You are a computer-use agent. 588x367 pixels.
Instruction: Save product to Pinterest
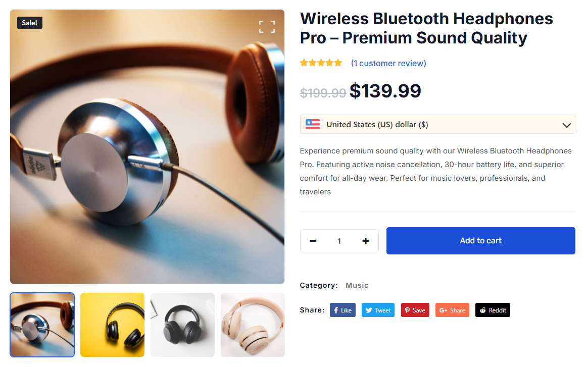click(x=415, y=310)
